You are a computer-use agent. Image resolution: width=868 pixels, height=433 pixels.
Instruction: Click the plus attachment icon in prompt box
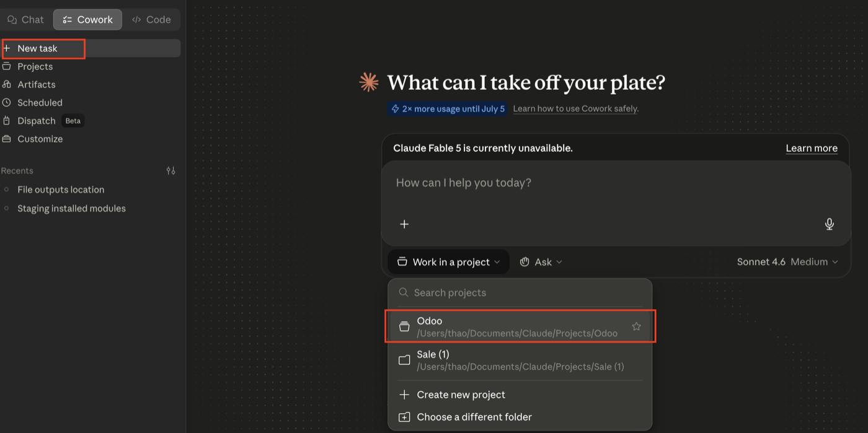[x=404, y=224]
